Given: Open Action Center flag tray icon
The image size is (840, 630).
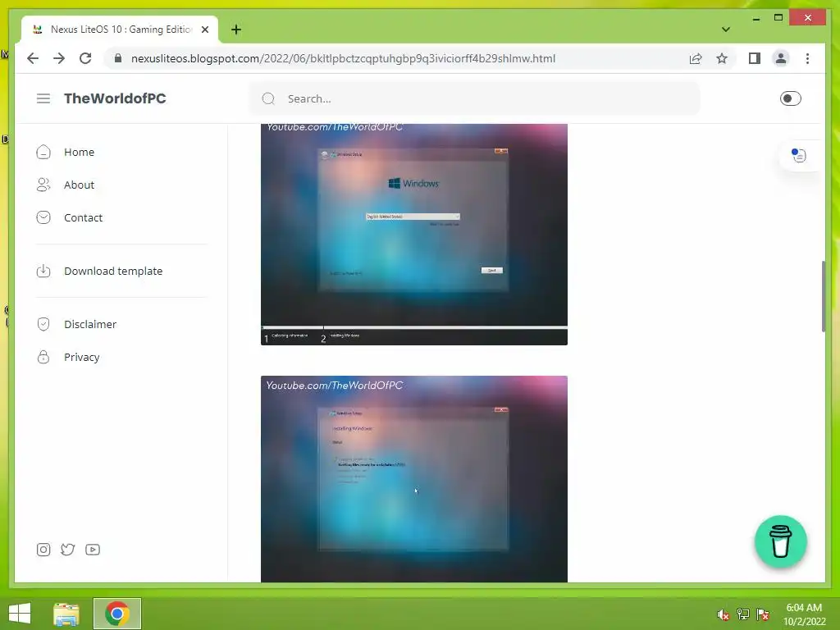Looking at the screenshot, I should click(763, 614).
